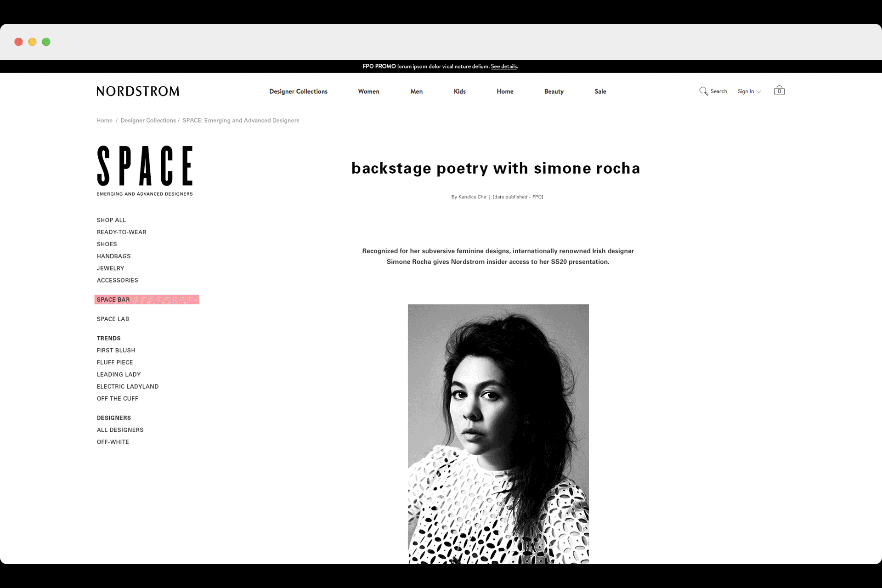Open the Home menu in the navigation bar
Screen dimensions: 882x588
505,91
